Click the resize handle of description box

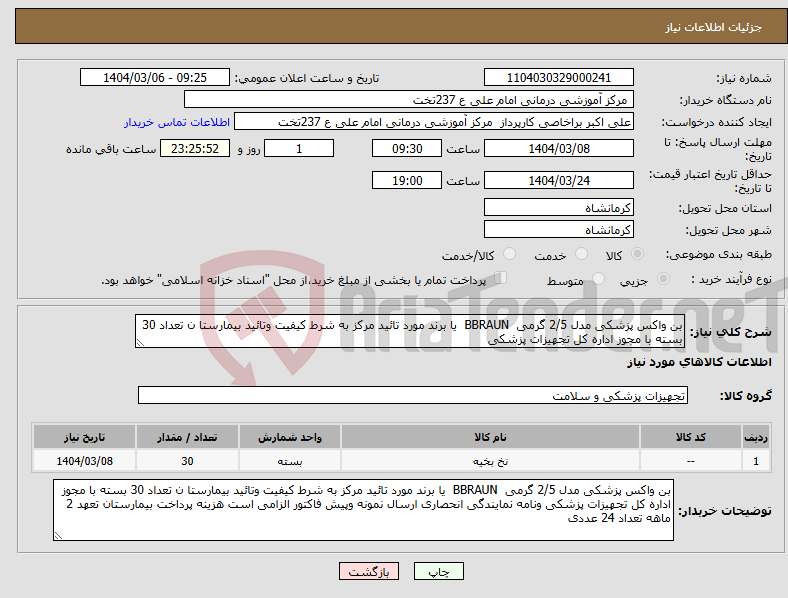140,343
